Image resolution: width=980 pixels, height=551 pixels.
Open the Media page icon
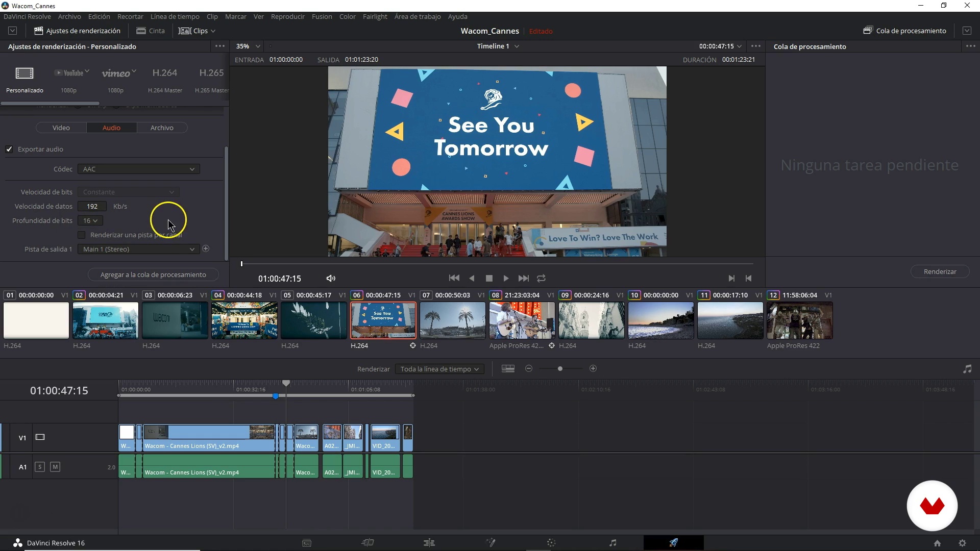[x=307, y=543]
